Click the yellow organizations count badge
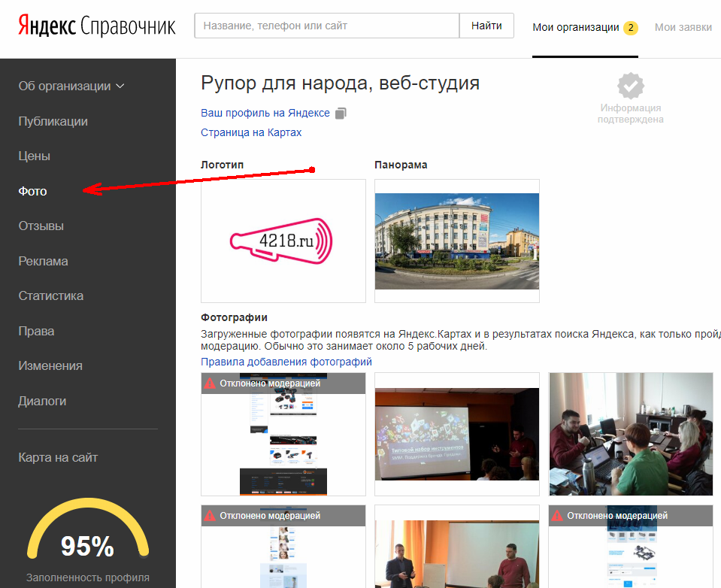Viewport: 721px width, 588px height. tap(631, 28)
